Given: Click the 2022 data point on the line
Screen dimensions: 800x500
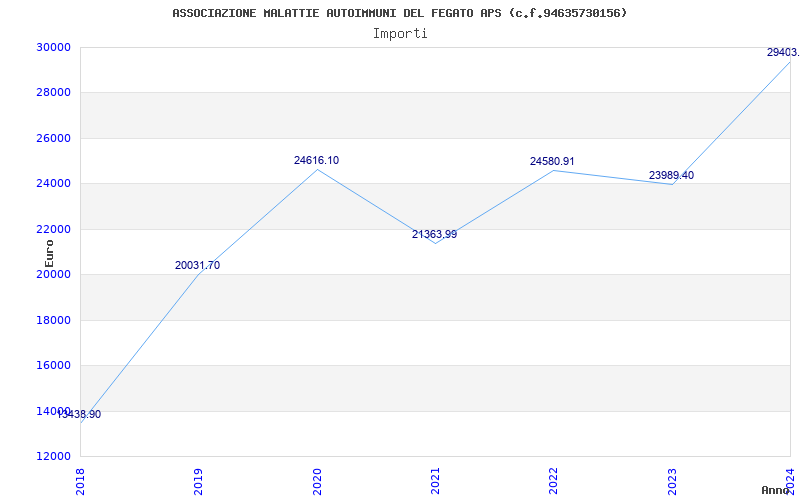Looking at the screenshot, I should [x=554, y=170].
